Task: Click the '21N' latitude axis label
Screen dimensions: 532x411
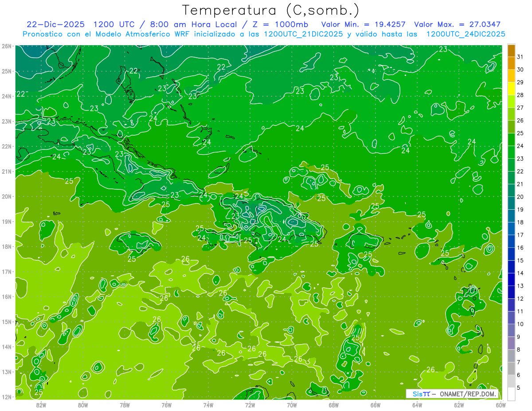Action: (6, 171)
